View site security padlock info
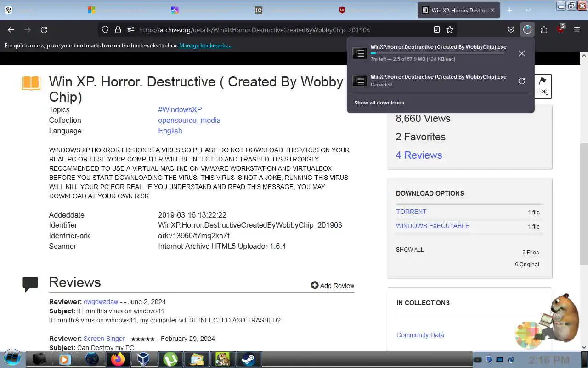588x368 pixels. click(118, 29)
